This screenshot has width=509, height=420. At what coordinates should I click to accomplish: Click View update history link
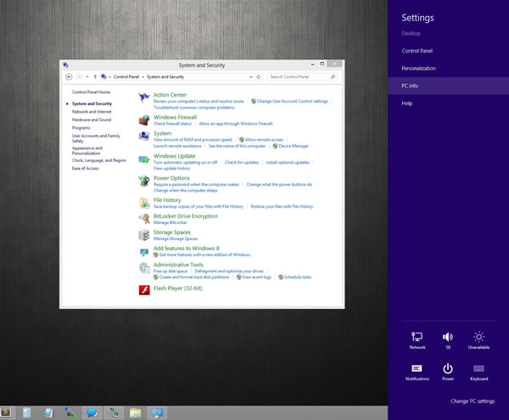point(171,169)
